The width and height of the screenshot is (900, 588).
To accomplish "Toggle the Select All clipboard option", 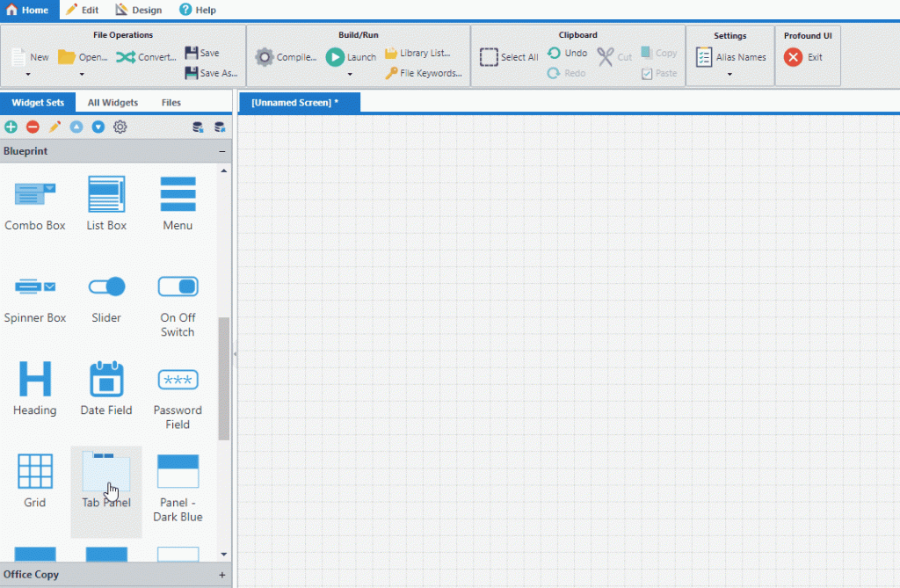I will [x=490, y=56].
